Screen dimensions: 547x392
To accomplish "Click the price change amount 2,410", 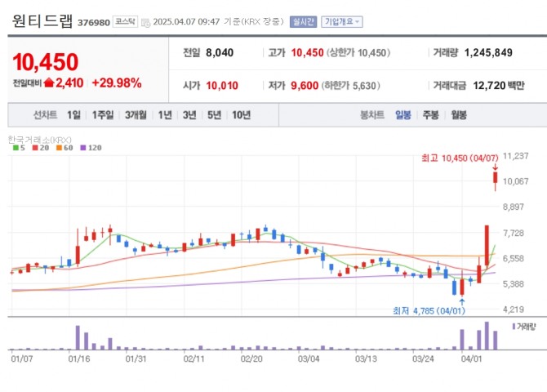I will [69, 83].
